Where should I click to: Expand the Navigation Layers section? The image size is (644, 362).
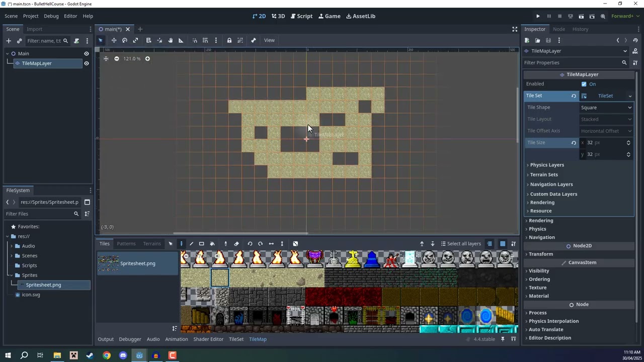point(551,185)
